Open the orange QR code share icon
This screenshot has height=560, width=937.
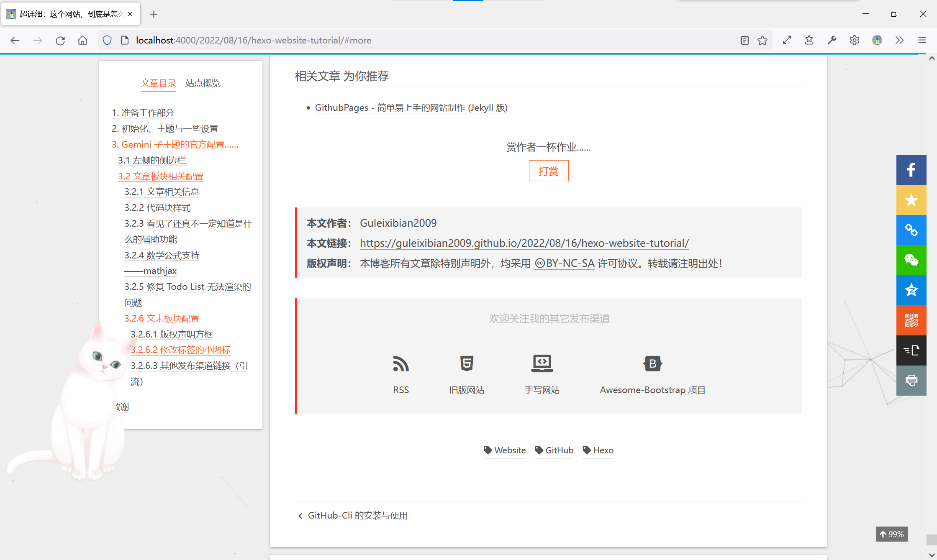pos(911,320)
